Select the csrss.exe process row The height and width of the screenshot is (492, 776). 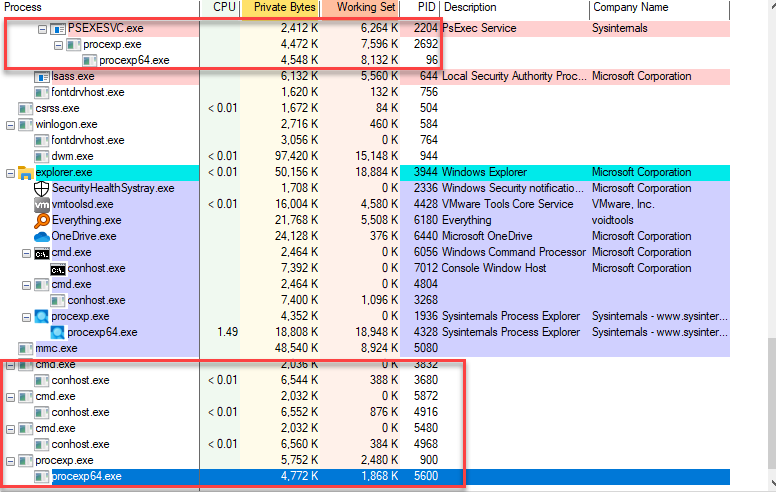365,109
